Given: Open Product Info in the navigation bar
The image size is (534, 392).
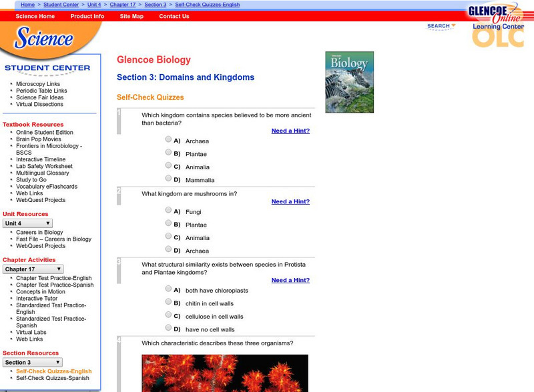Looking at the screenshot, I should click(87, 16).
